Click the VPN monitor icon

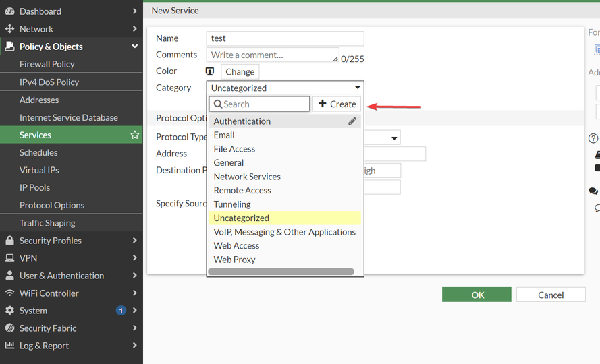(9, 258)
